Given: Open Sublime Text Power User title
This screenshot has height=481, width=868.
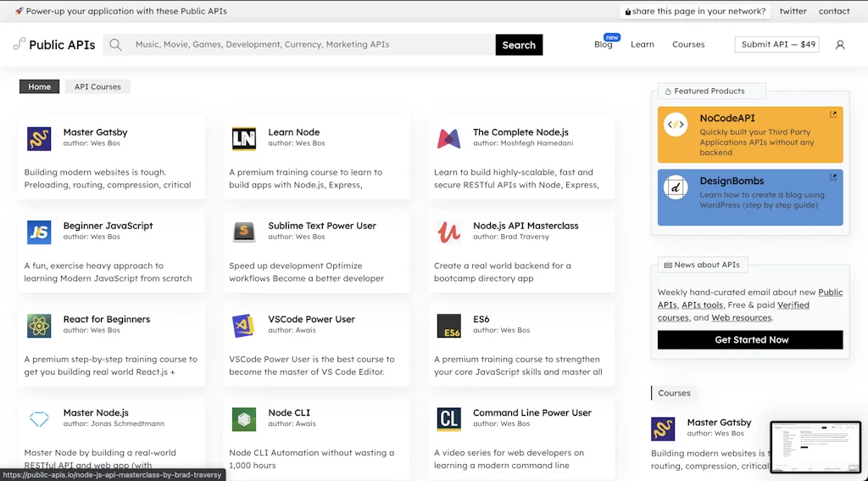Looking at the screenshot, I should click(322, 226).
